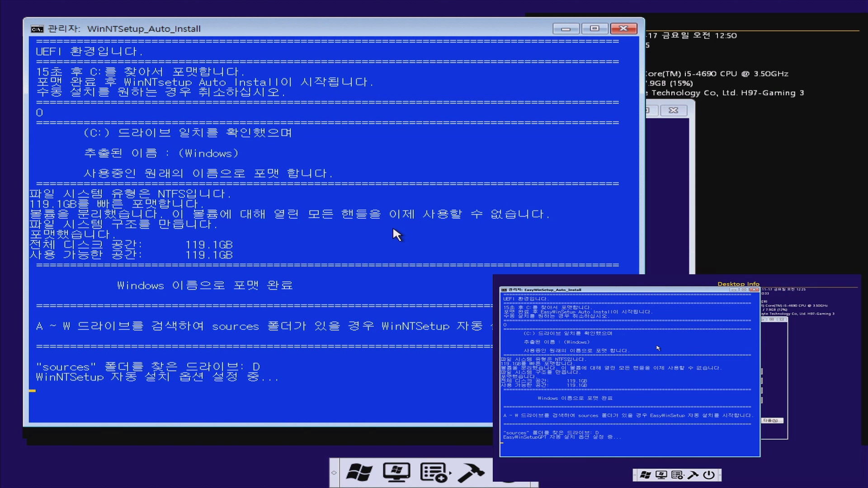Click the monitor icon in the small inset toolbar
Viewport: 868px width, 488px height.
tap(661, 475)
